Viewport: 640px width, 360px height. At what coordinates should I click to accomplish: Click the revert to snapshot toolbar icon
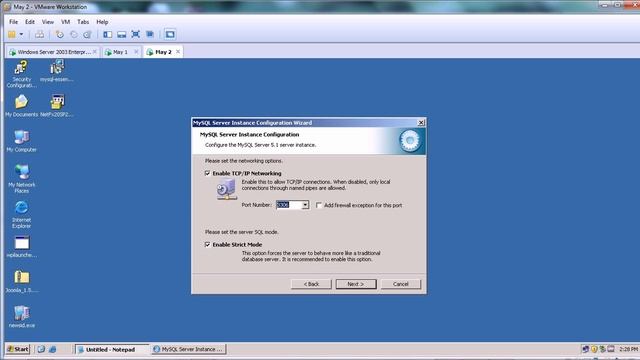(x=73, y=34)
